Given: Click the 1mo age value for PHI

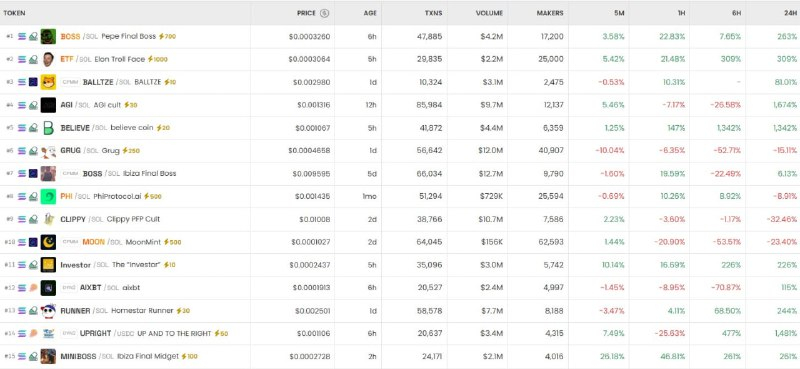Looking at the screenshot, I should (369, 196).
